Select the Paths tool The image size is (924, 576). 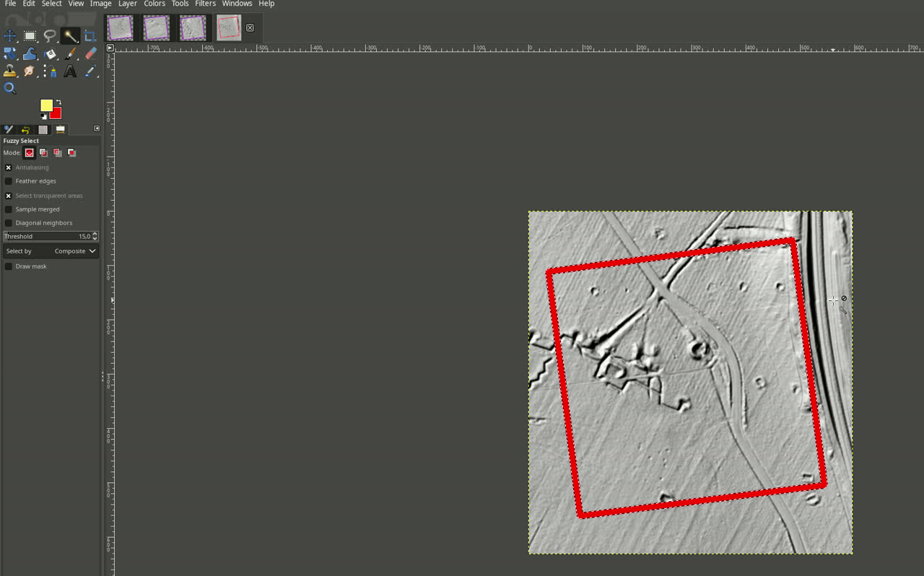pyautogui.click(x=50, y=71)
